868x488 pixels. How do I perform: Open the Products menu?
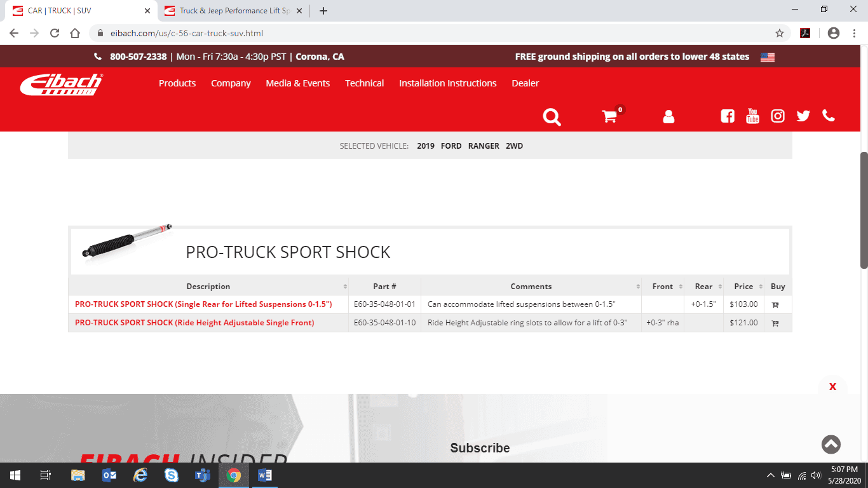(177, 83)
